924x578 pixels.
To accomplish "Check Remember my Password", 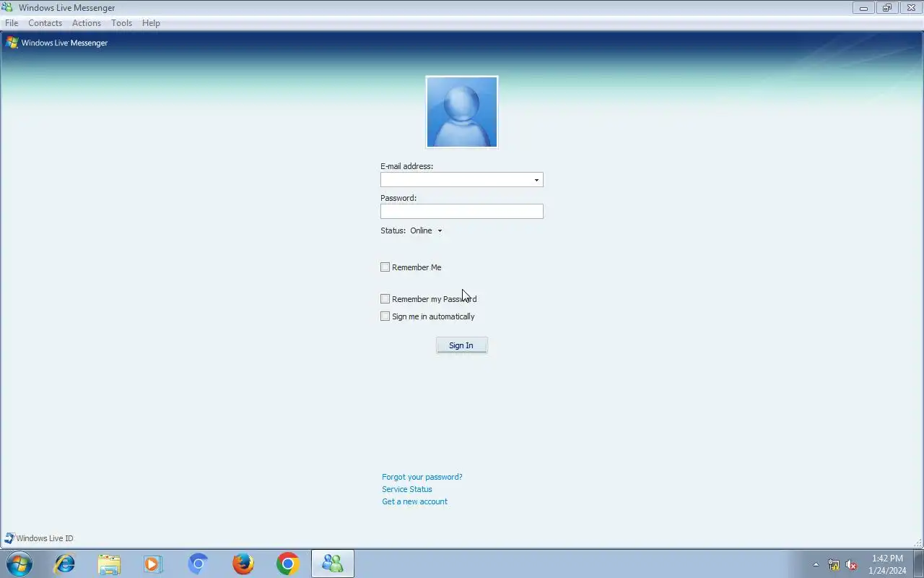I will (385, 299).
